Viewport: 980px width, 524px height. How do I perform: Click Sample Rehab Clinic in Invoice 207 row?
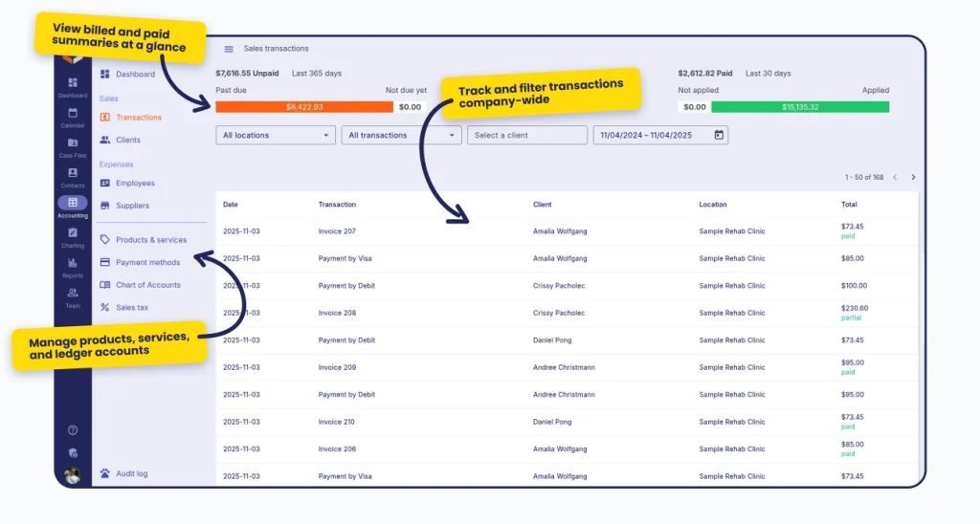732,231
